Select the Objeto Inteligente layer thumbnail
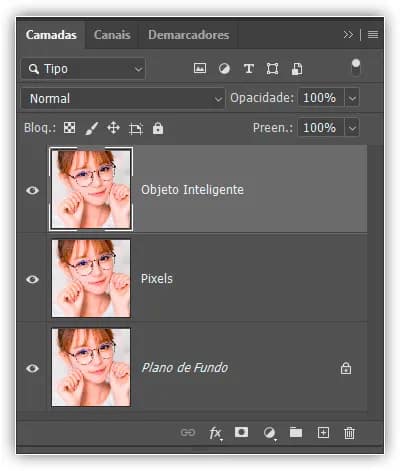 [91, 189]
